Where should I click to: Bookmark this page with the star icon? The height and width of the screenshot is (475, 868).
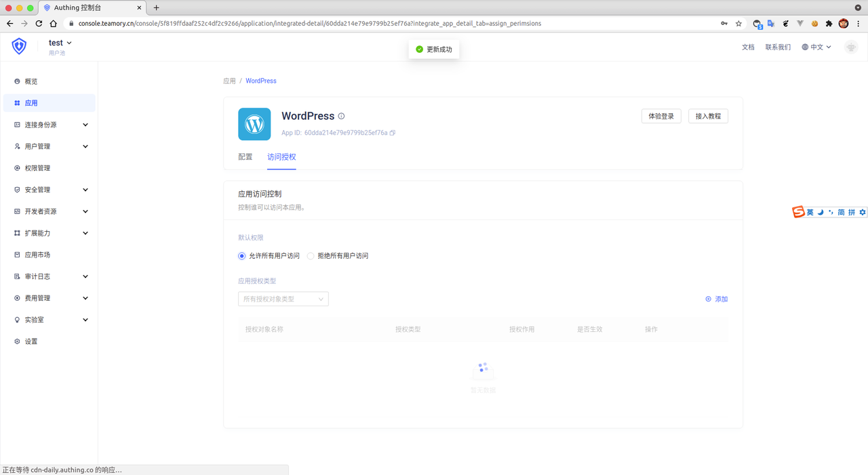[x=738, y=23]
